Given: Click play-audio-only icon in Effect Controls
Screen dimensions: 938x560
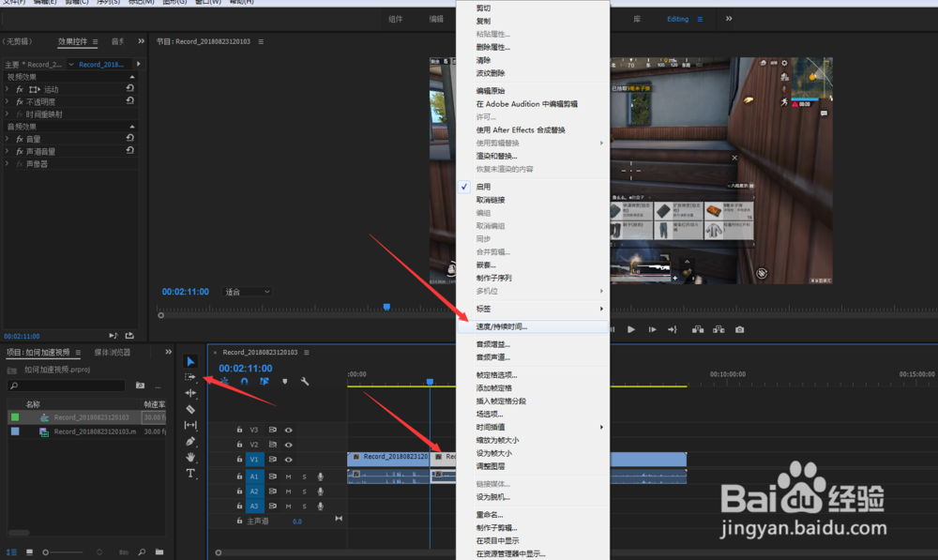Looking at the screenshot, I should (x=113, y=336).
